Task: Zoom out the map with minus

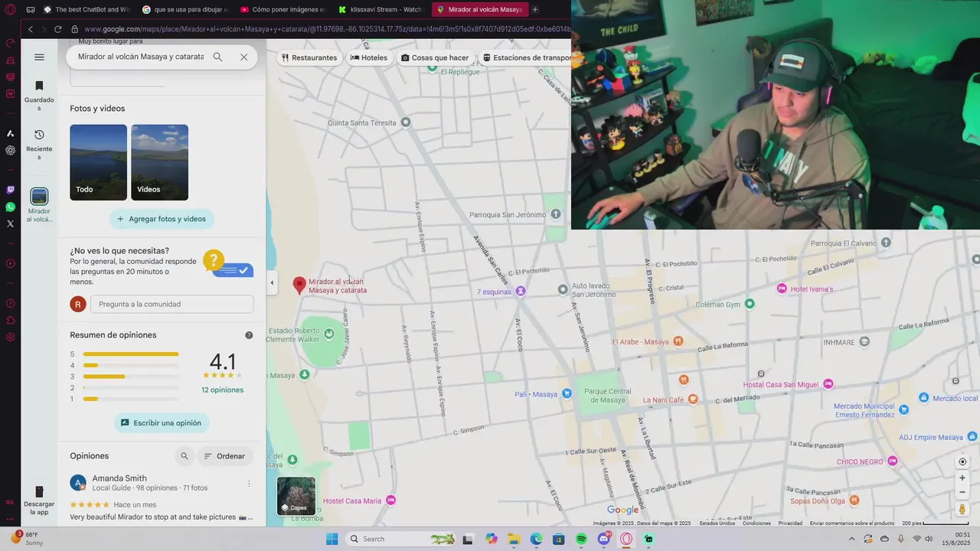Action: coord(962,492)
